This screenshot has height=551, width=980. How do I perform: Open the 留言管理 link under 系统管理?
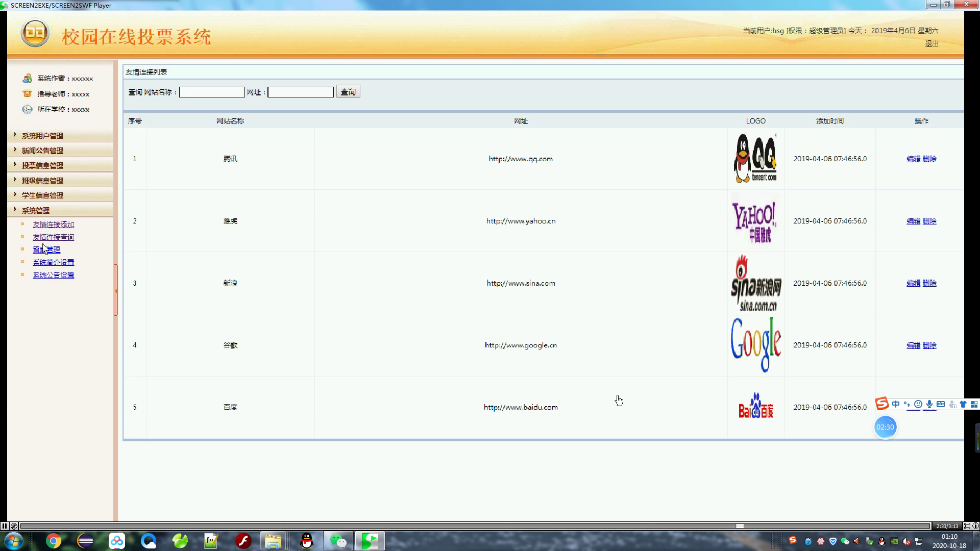[x=46, y=249]
